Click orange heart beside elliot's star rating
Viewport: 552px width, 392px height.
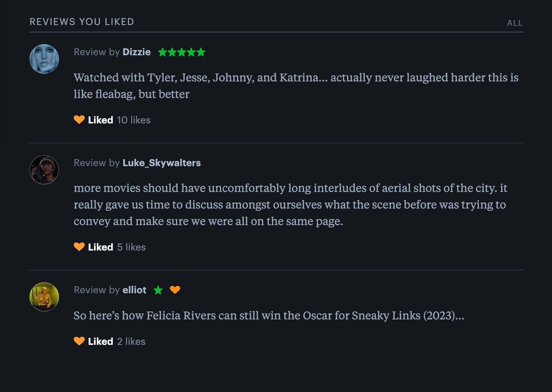coord(175,290)
